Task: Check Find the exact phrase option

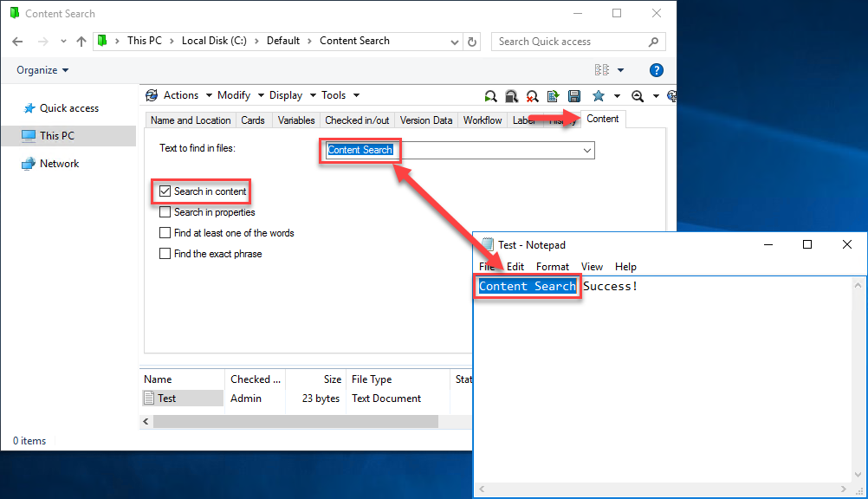Action: [x=165, y=254]
